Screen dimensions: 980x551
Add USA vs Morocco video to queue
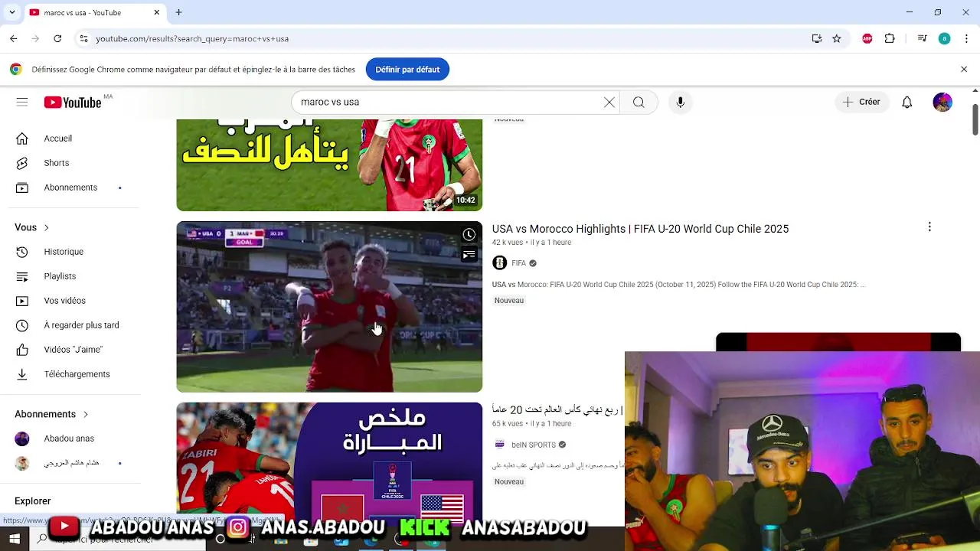469,254
